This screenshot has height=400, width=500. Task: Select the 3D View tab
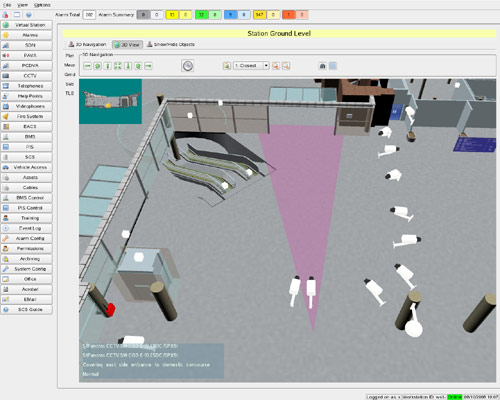(x=127, y=45)
